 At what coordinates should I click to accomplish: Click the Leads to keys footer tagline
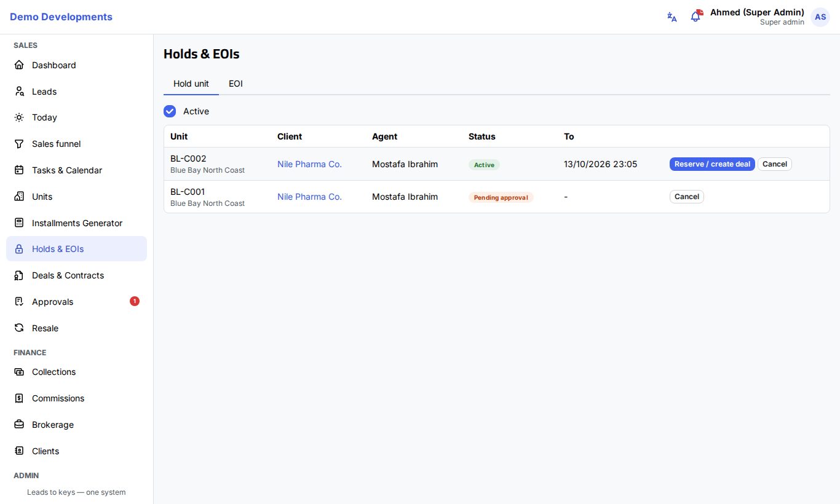pos(76,492)
